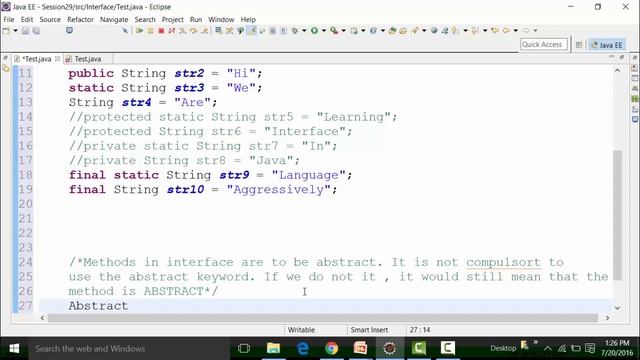Click the Open Web Browser globe icon

(434, 31)
